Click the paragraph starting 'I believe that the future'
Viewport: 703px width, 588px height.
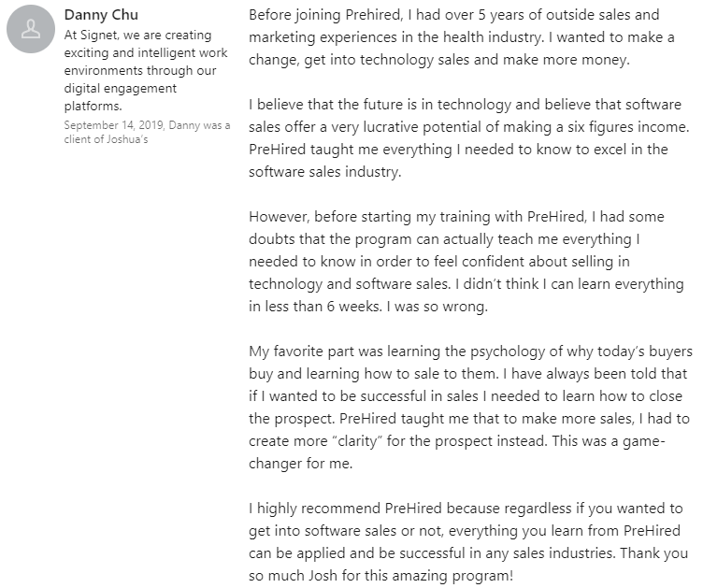tap(465, 137)
